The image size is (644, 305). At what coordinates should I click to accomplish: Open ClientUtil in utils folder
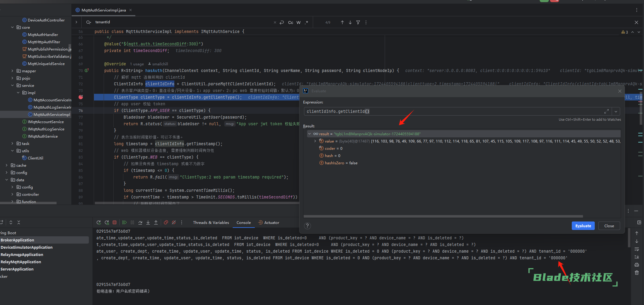(x=33, y=158)
